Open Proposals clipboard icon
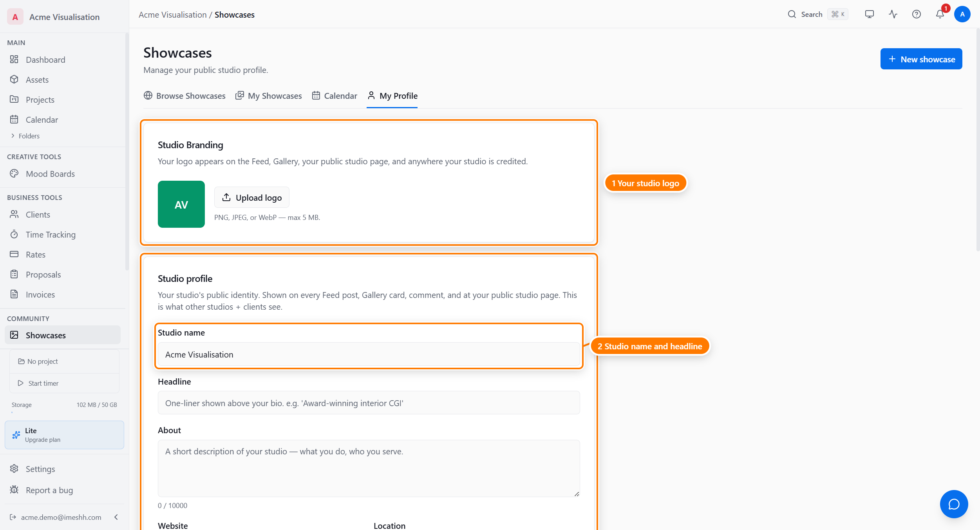The image size is (980, 530). 14,274
